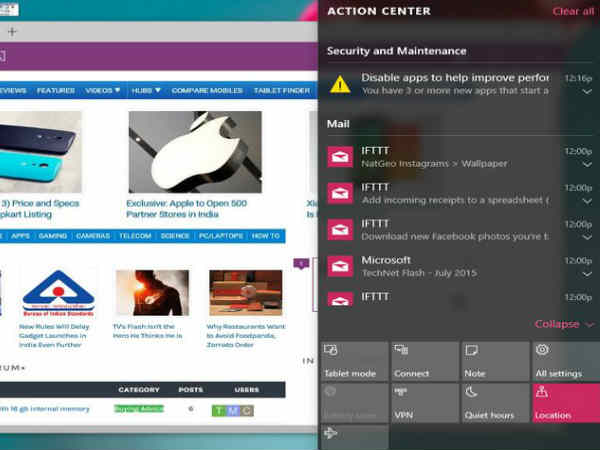
Task: Click the blue M user avatar
Action: click(233, 411)
